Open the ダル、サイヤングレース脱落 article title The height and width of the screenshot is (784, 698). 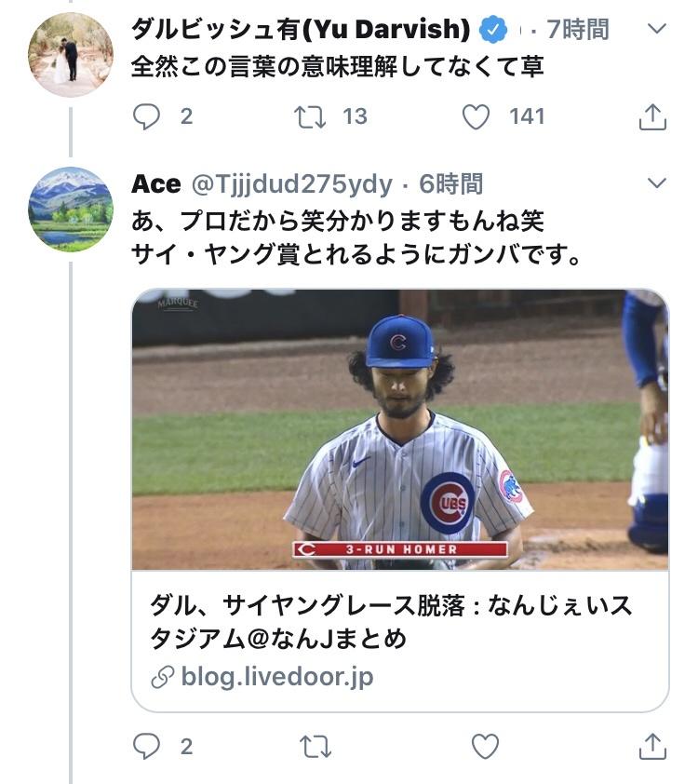391,621
